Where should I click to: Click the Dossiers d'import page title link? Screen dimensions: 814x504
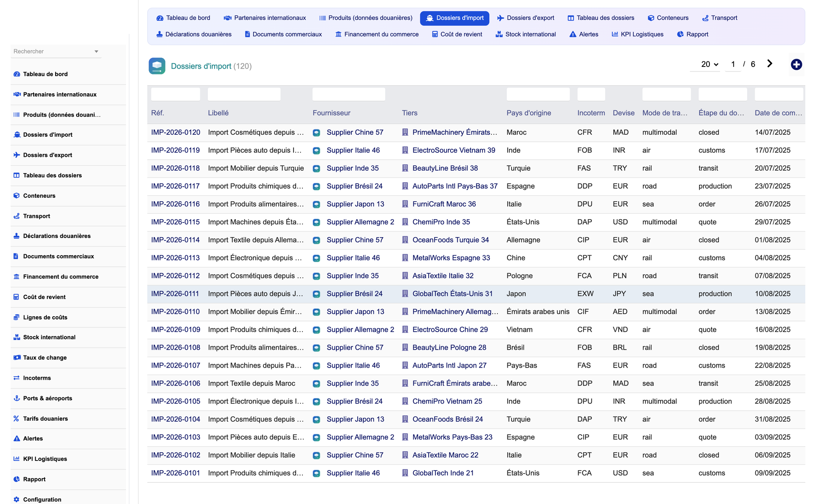[201, 66]
